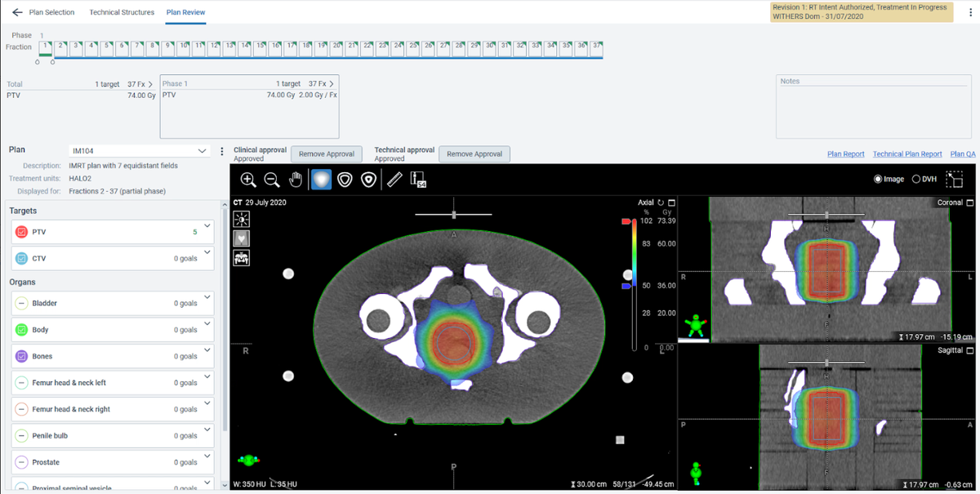Viewport: 980px width, 494px height.
Task: Select the zoom in magnifier tool
Action: coord(248,180)
